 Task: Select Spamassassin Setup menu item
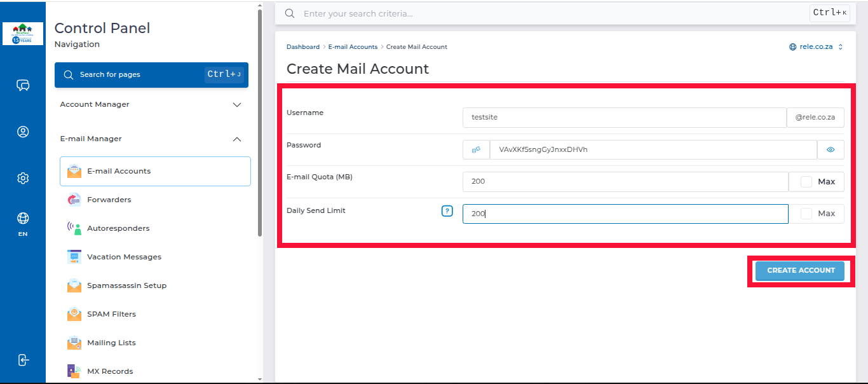pyautogui.click(x=126, y=285)
